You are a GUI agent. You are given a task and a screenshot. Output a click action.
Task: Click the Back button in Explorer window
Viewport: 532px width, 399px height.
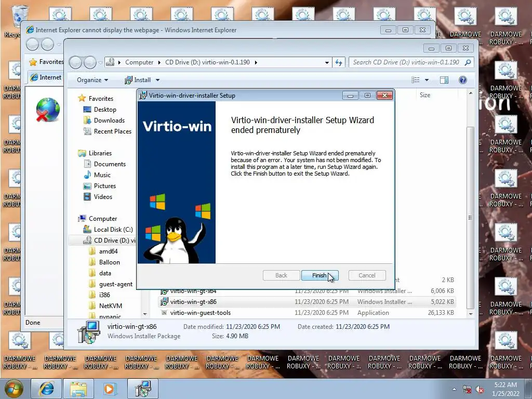(x=76, y=62)
